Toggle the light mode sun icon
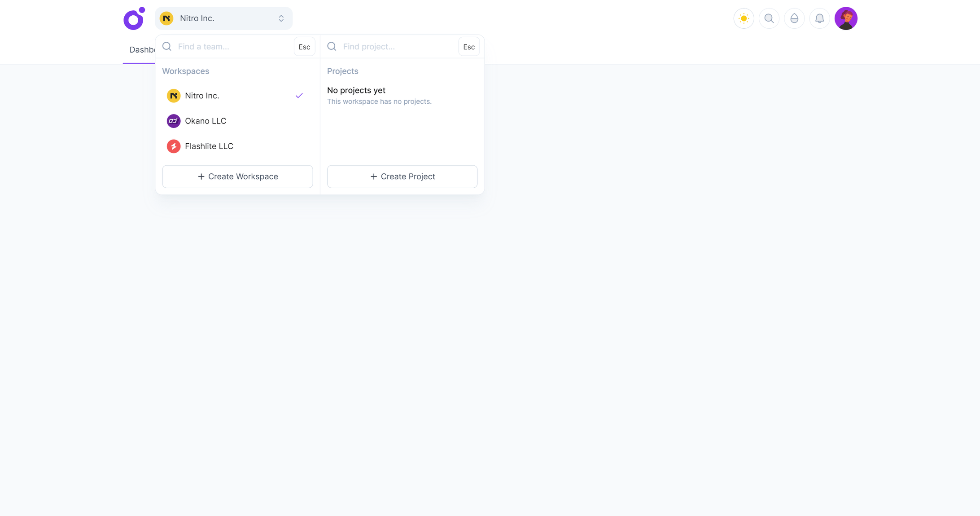Screen dimensions: 980x516 pos(744,18)
